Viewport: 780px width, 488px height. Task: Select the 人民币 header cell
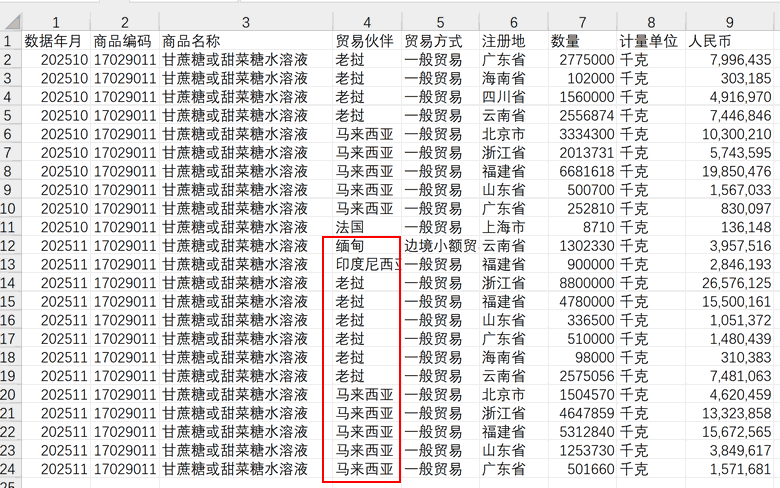pos(730,41)
